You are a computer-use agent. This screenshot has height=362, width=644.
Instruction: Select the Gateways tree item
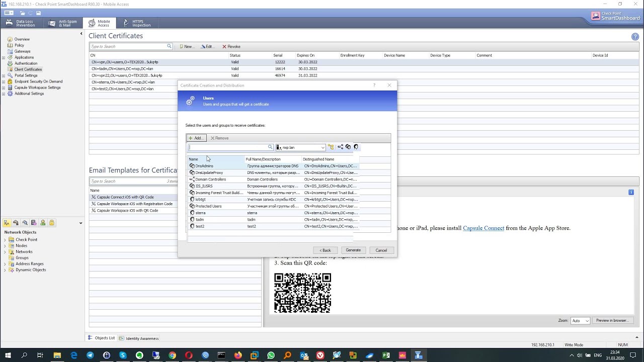pyautogui.click(x=23, y=51)
